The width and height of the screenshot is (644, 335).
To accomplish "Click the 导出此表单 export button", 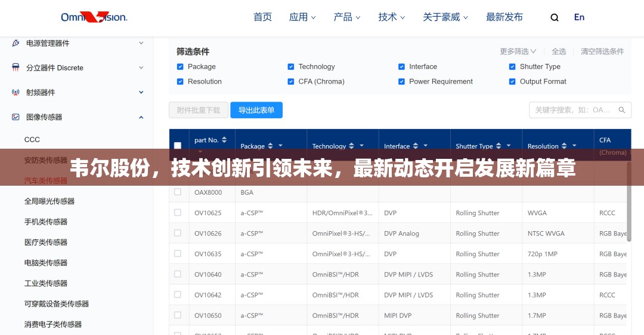I will coord(256,110).
